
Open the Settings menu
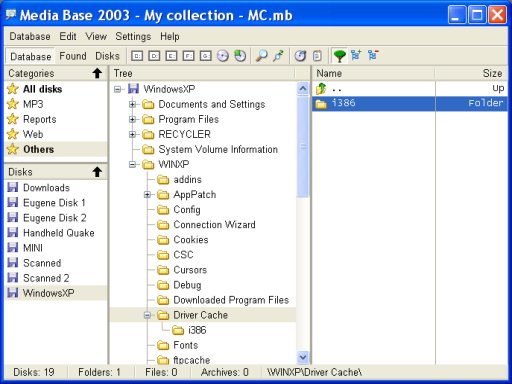pyautogui.click(x=133, y=36)
